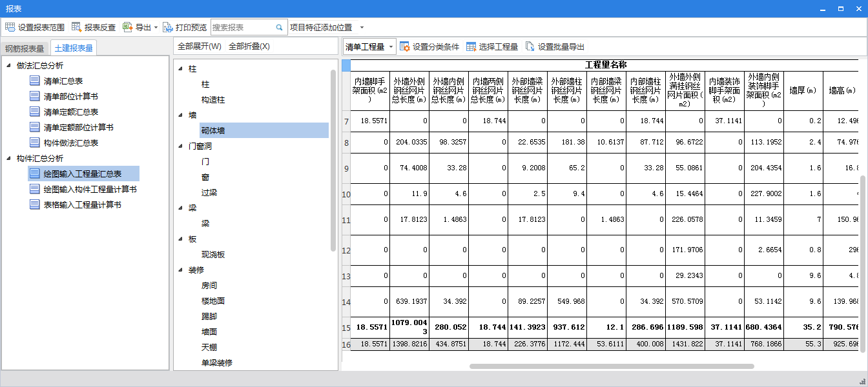868x387 pixels.
Task: Click the component tree vertical scrollbar
Action: 333,160
